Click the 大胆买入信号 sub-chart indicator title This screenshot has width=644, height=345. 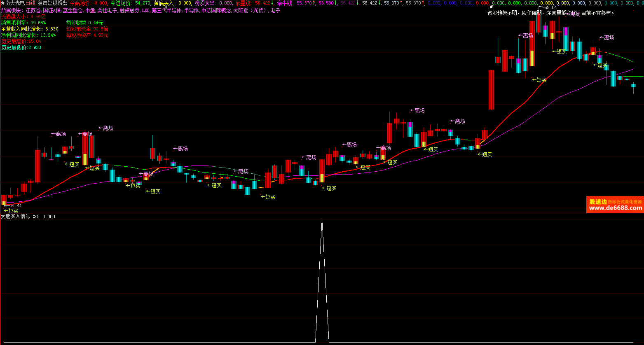click(15, 217)
